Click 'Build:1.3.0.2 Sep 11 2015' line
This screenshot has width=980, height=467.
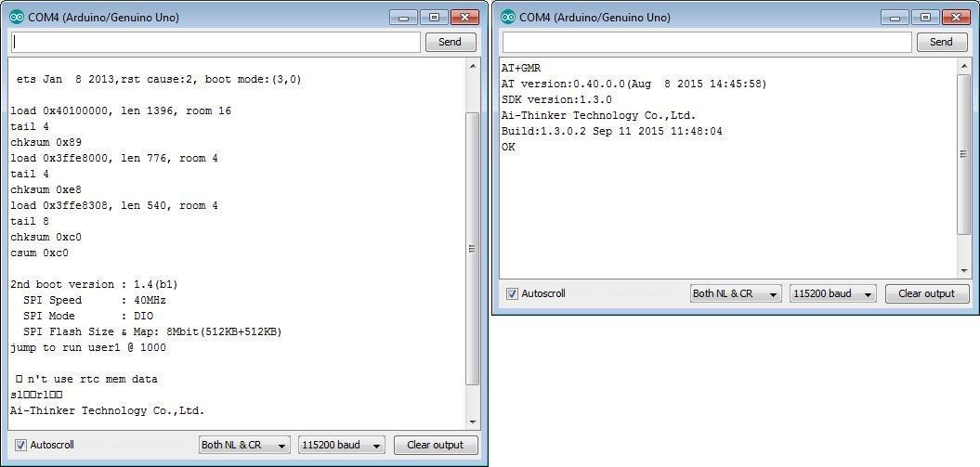click(x=612, y=132)
